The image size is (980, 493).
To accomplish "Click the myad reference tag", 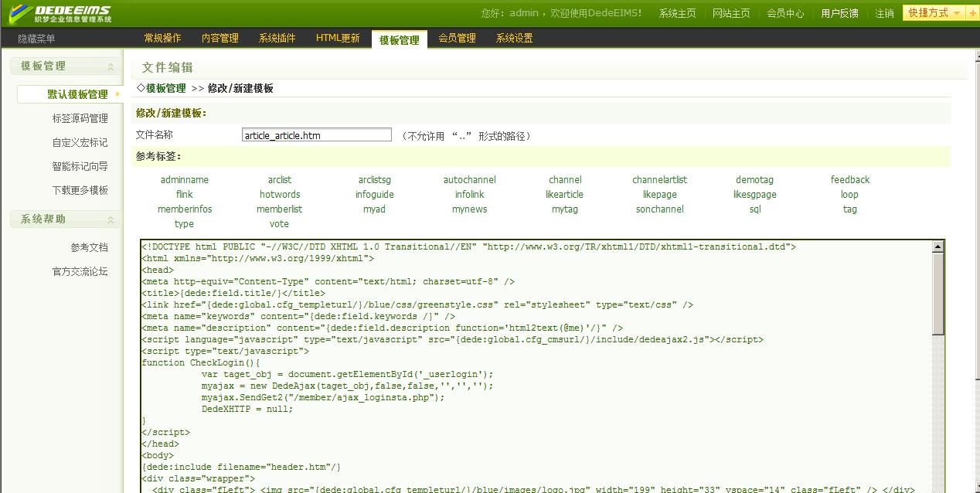I will point(375,209).
